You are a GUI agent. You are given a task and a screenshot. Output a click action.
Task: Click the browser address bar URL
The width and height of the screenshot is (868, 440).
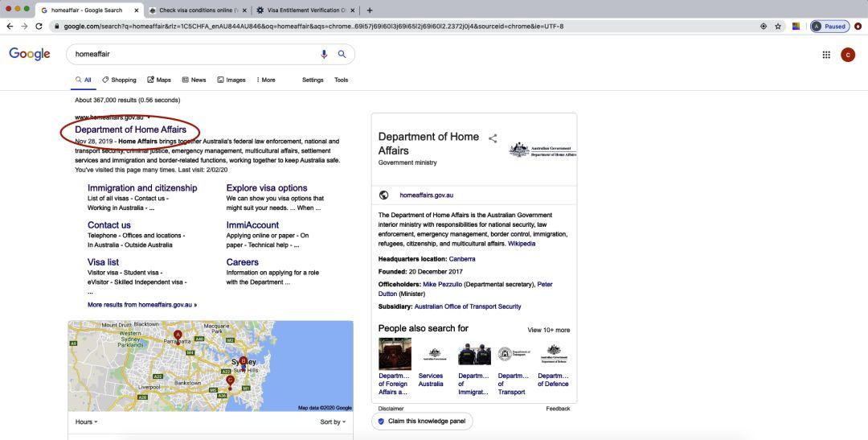click(313, 26)
